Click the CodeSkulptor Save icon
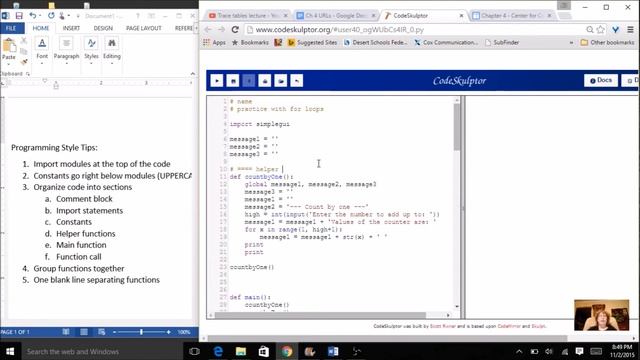The height and width of the screenshot is (360, 640). [233, 81]
